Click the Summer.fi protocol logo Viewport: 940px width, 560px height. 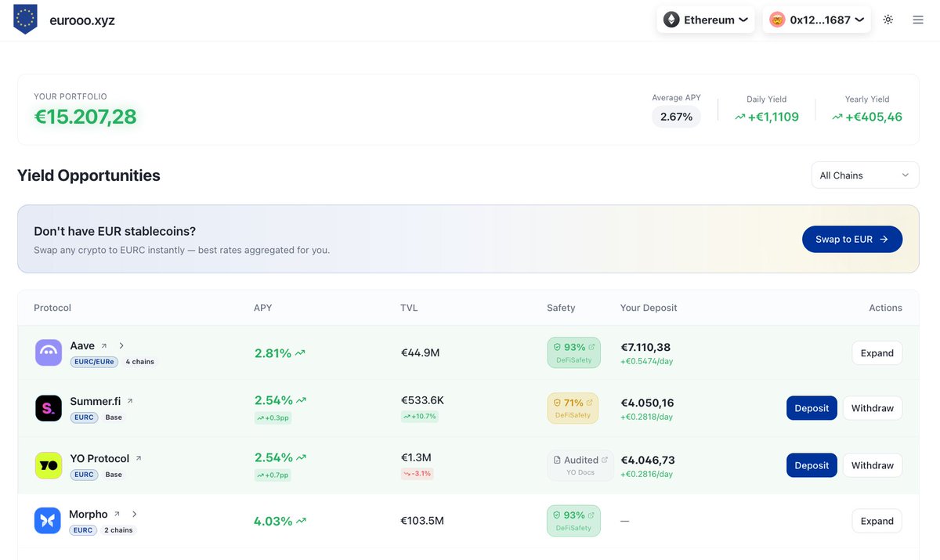pos(49,408)
